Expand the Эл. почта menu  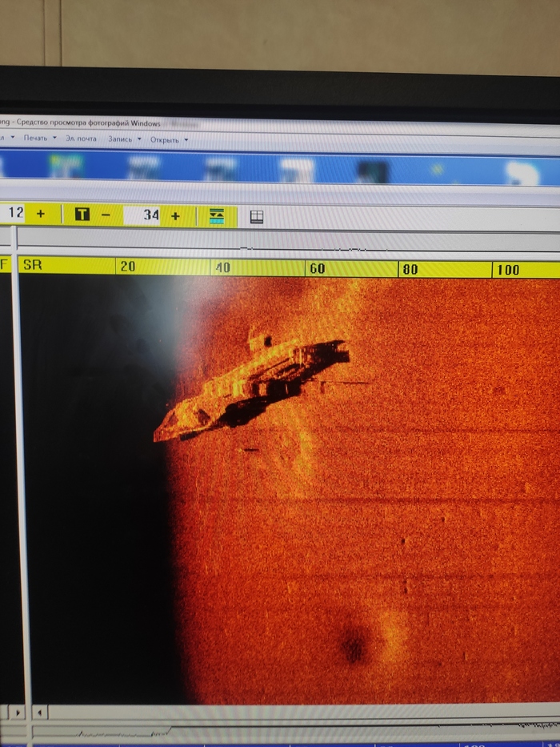[82, 139]
